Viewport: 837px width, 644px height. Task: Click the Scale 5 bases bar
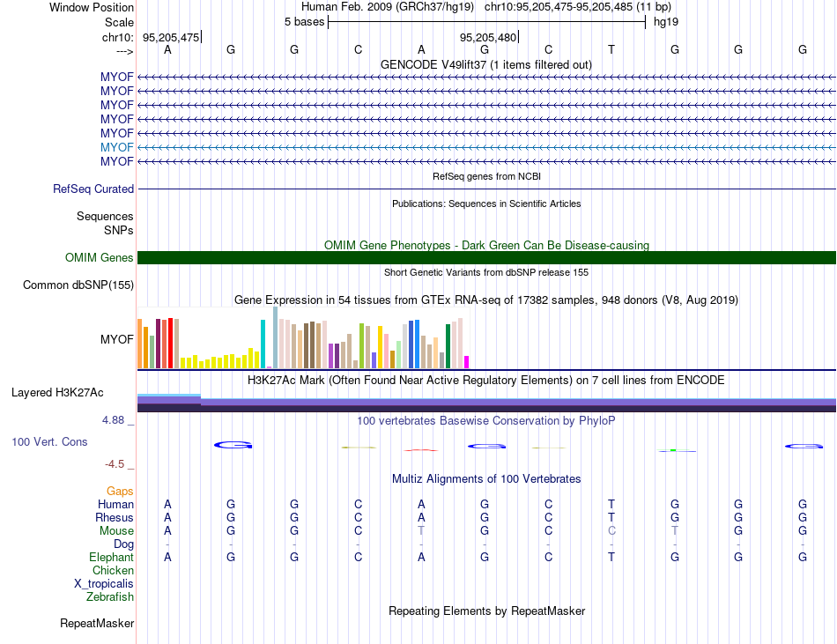tap(486, 22)
